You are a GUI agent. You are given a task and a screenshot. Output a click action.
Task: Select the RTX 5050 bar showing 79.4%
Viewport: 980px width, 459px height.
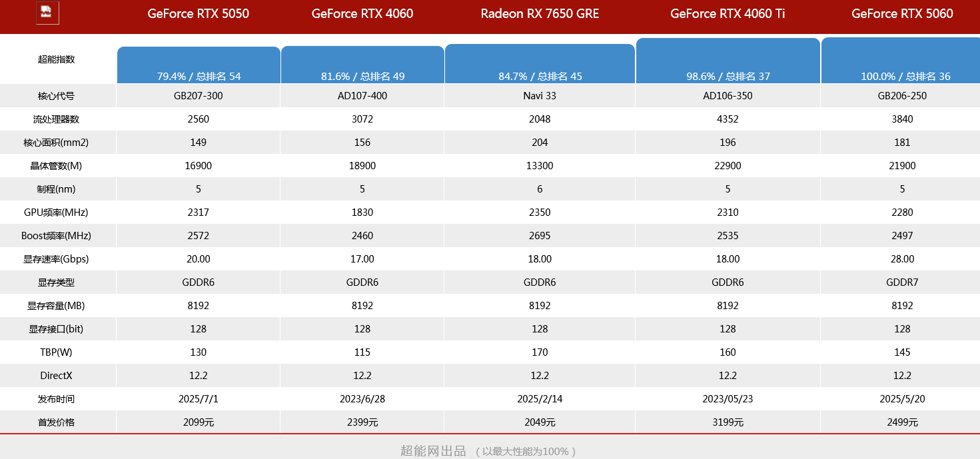[199, 63]
